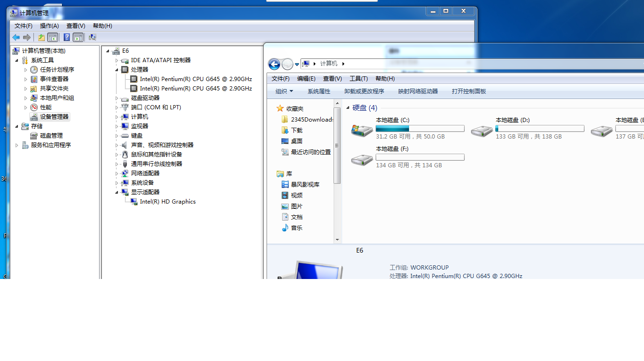Toggle the Show/Hide Action Pane button
The image size is (644, 361).
click(x=78, y=37)
